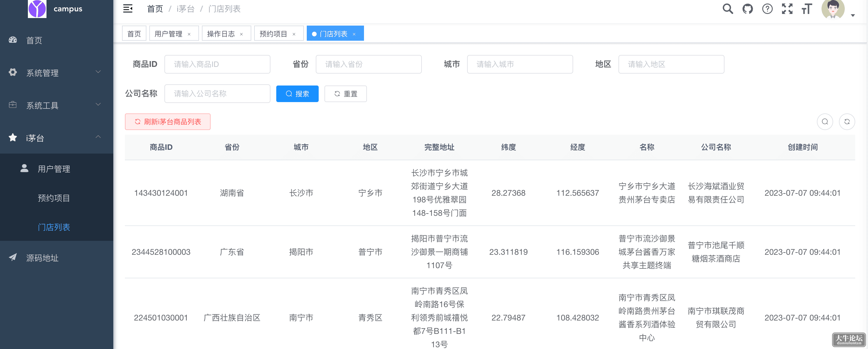Click the 刷新i茅台商品列表 button
868x349 pixels.
point(167,122)
